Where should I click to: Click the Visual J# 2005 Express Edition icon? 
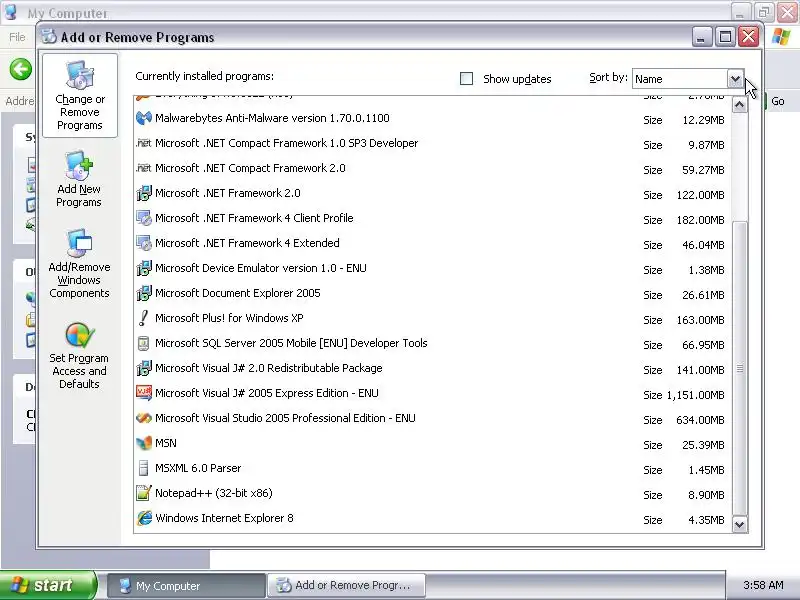coord(144,393)
